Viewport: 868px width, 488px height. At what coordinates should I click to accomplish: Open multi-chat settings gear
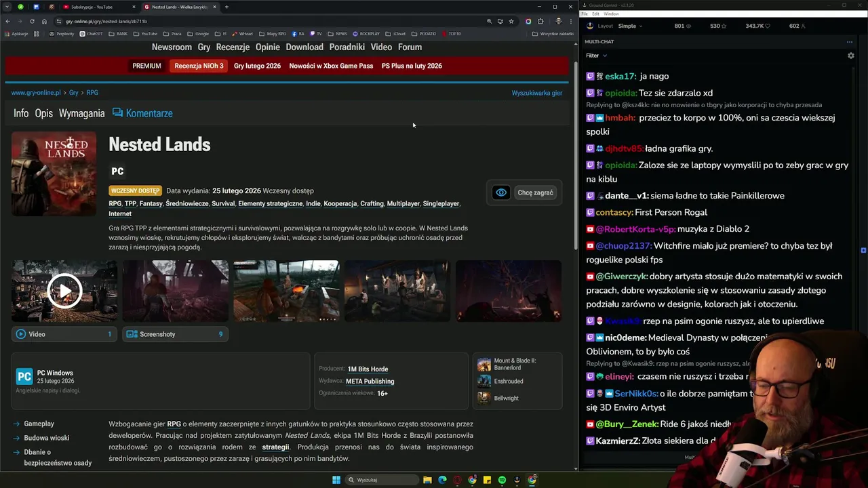click(851, 56)
